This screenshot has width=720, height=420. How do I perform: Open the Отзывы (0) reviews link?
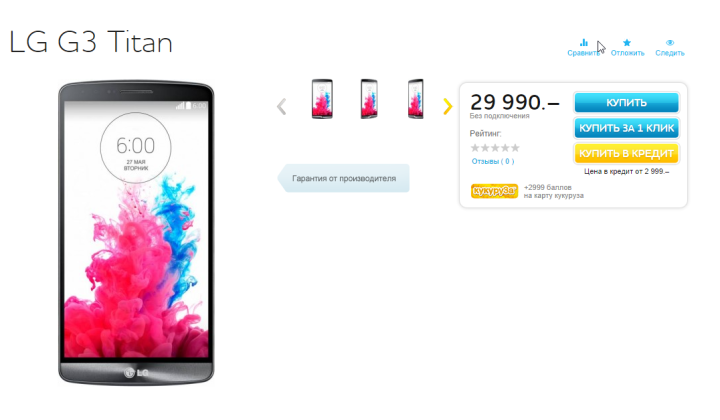(x=493, y=161)
